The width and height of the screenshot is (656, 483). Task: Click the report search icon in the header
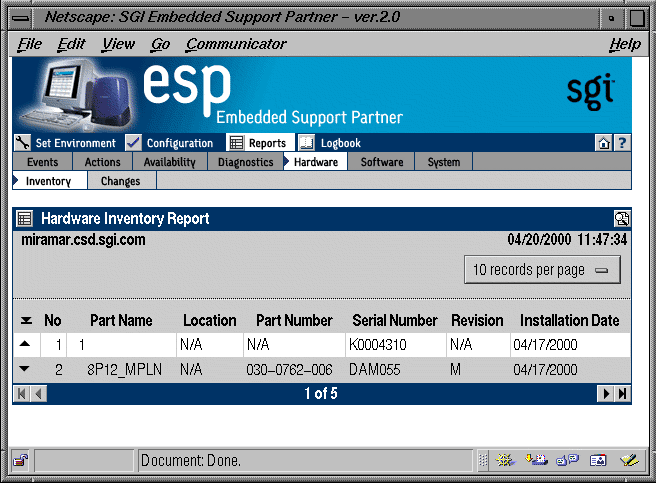tap(622, 218)
